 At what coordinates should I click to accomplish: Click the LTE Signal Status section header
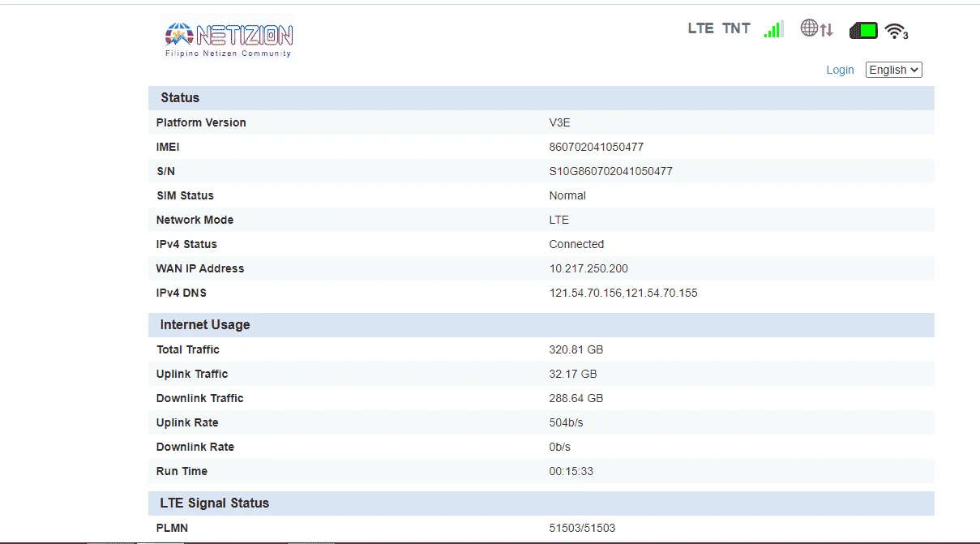541,503
